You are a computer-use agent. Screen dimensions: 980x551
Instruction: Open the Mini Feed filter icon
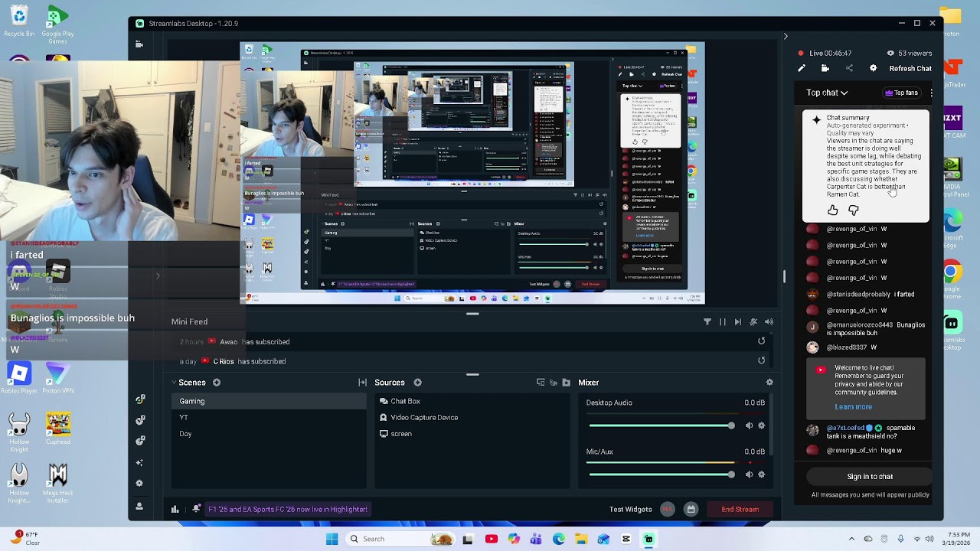[707, 322]
